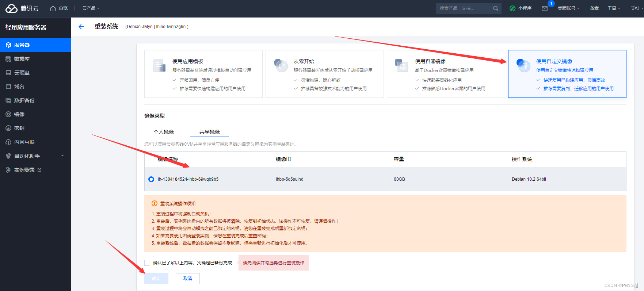Click the 使用自定义镜像 card icon

[x=523, y=65]
